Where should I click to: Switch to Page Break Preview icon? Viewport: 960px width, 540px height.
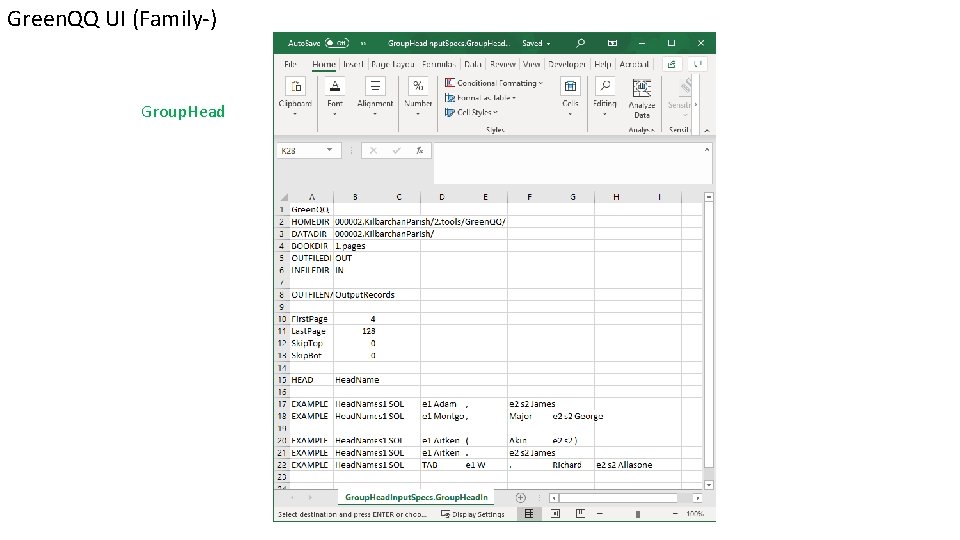[580, 514]
